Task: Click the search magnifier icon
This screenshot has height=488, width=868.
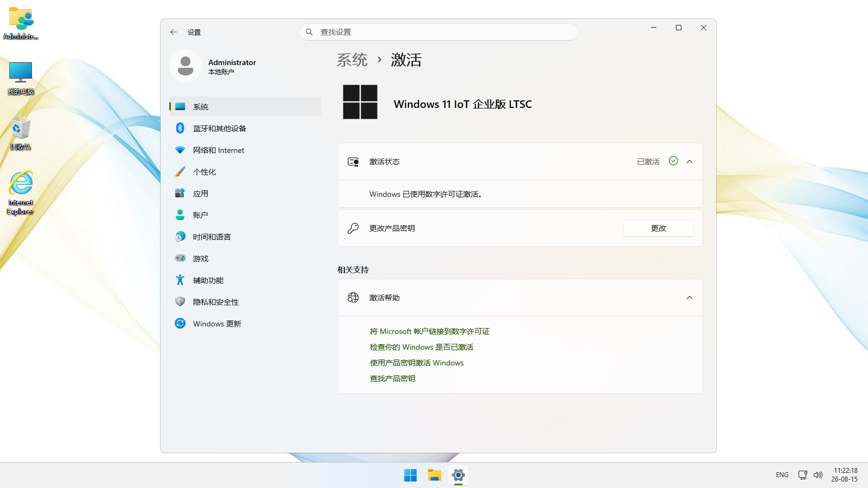Action: tap(309, 32)
